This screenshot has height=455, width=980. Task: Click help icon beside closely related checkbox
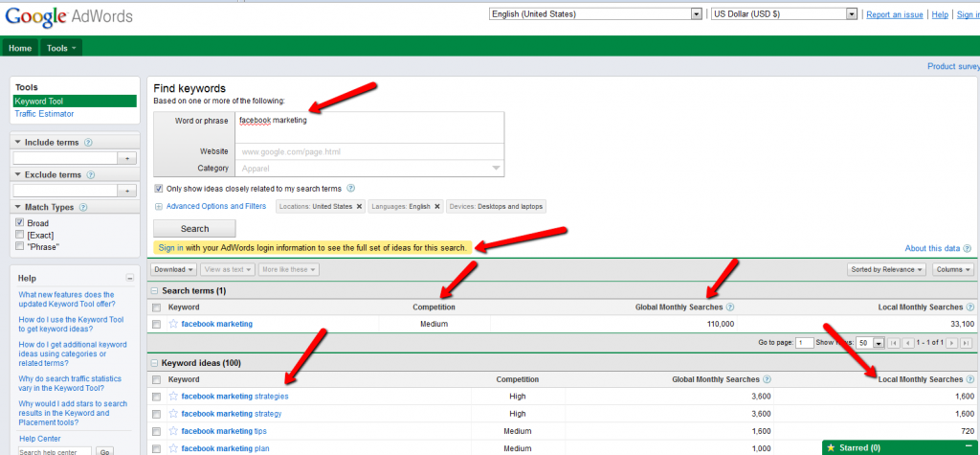pyautogui.click(x=350, y=188)
